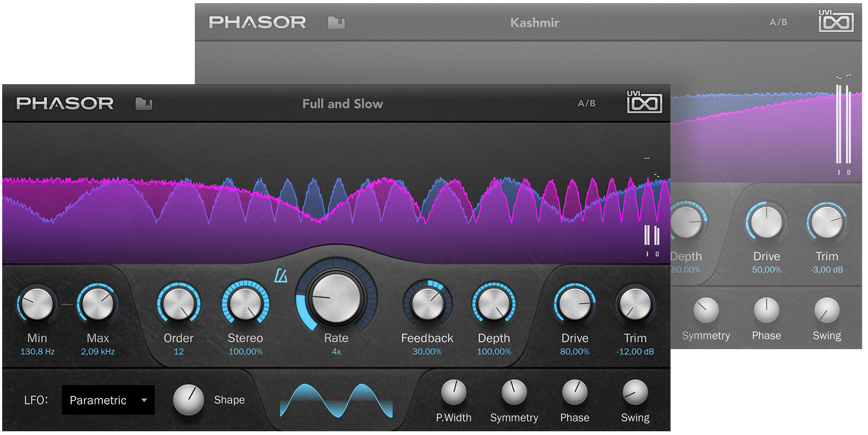The height and width of the screenshot is (435, 868).
Task: Toggle tempo sync metronome icon near Rate
Action: click(x=281, y=276)
